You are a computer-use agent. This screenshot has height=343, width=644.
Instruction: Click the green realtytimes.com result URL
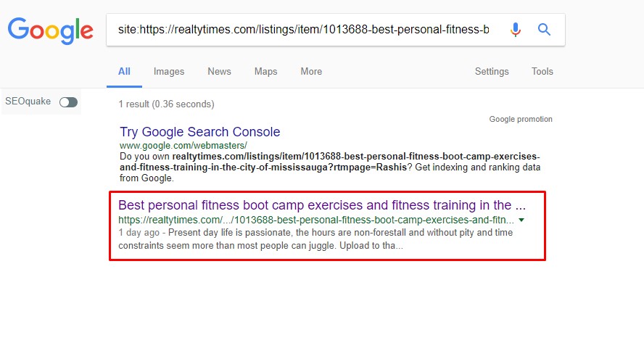316,220
